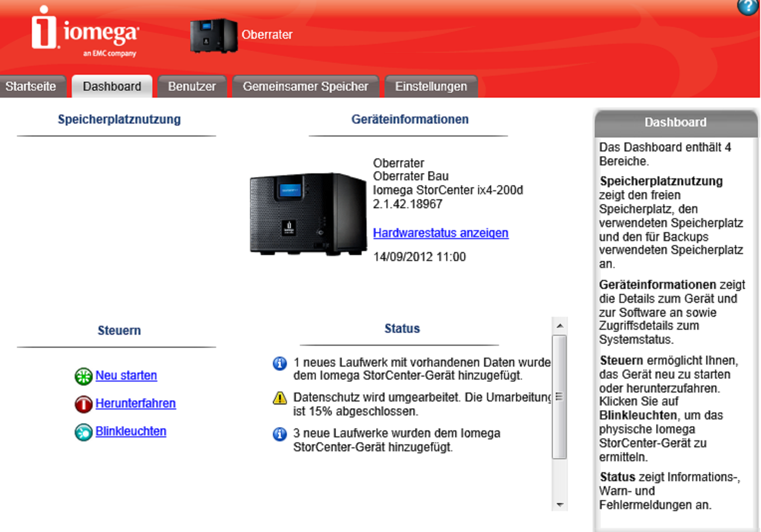Click the info icon for '1 neues Laufwerk' message
This screenshot has height=532, width=761.
click(x=280, y=363)
